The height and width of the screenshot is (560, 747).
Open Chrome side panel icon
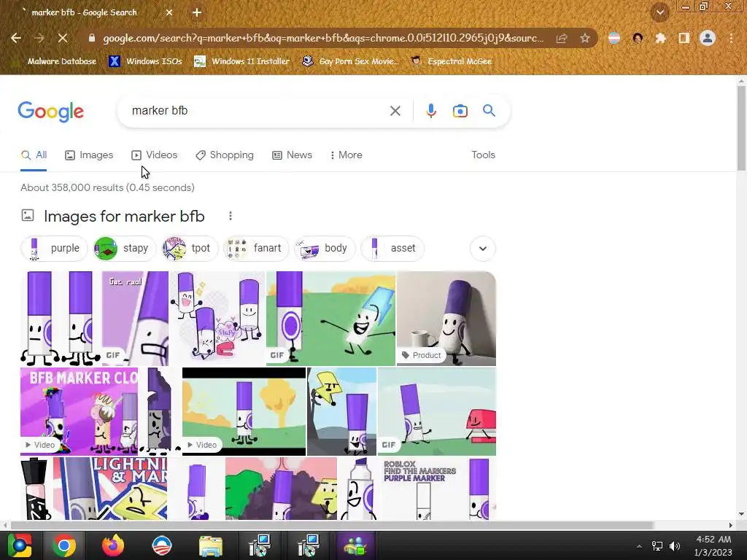pyautogui.click(x=684, y=38)
